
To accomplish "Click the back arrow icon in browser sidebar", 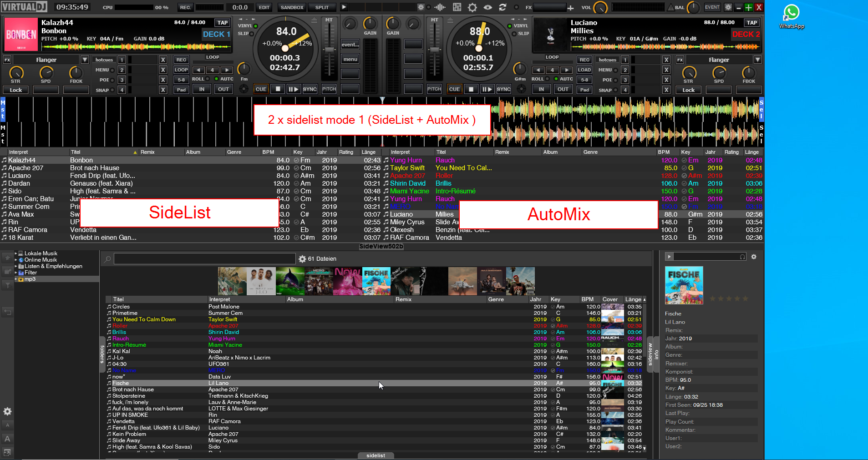I will pyautogui.click(x=7, y=312).
